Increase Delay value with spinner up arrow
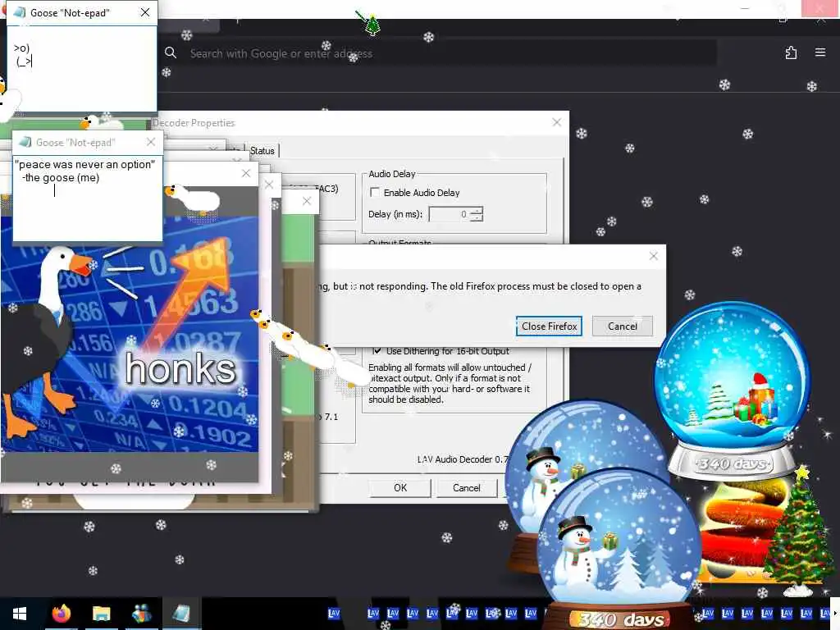This screenshot has height=630, width=840. coord(477,211)
